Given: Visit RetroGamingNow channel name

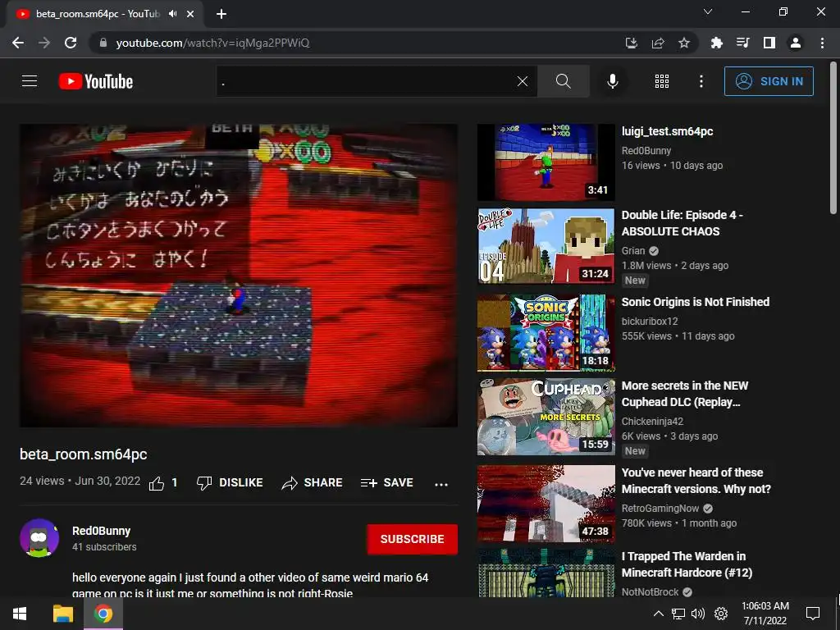Looking at the screenshot, I should click(660, 508).
